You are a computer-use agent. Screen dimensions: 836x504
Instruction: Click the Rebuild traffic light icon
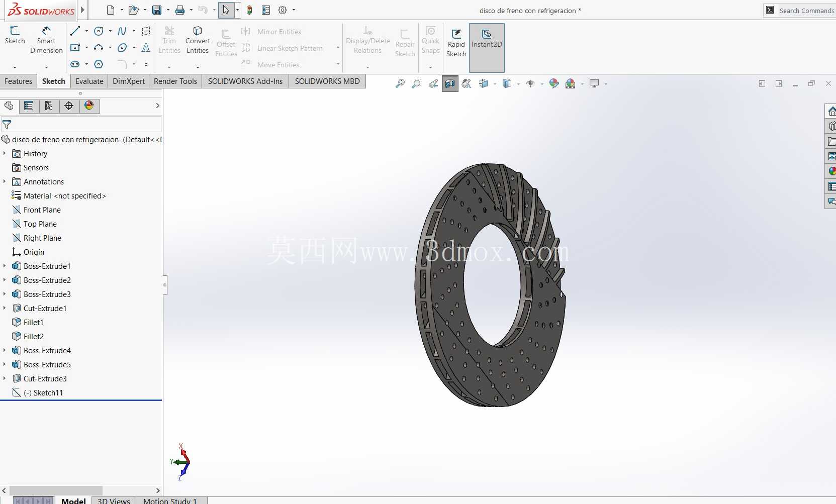(249, 10)
